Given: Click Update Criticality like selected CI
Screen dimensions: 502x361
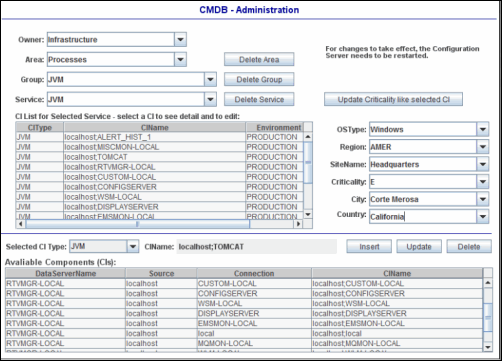Looking at the screenshot, I should tap(393, 99).
